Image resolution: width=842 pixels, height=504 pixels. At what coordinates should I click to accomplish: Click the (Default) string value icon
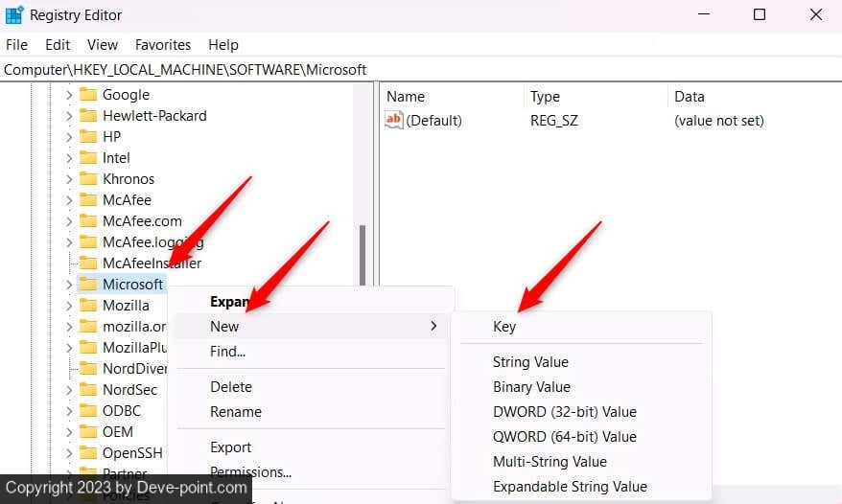tap(394, 121)
